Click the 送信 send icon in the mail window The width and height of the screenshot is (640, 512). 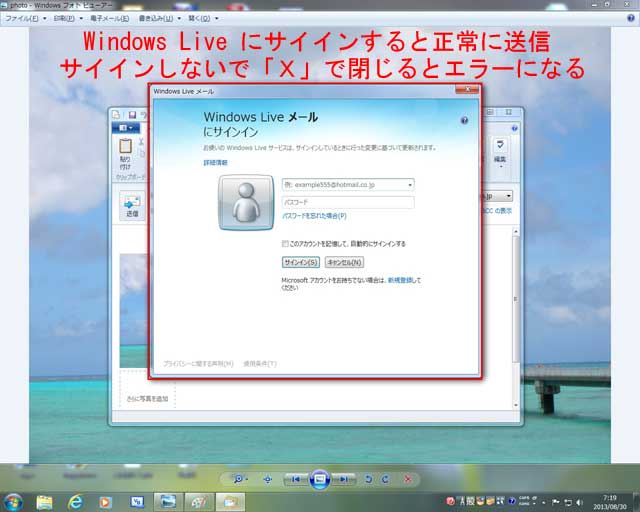(x=132, y=203)
